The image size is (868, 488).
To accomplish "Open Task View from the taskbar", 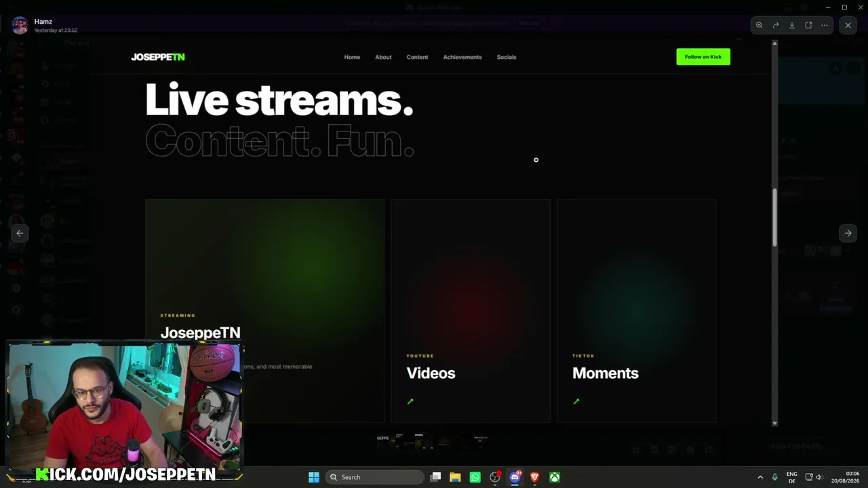I will (436, 477).
